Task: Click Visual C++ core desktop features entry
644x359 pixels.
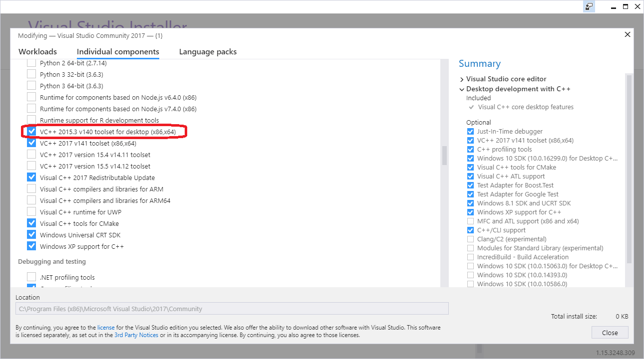Action: point(526,107)
